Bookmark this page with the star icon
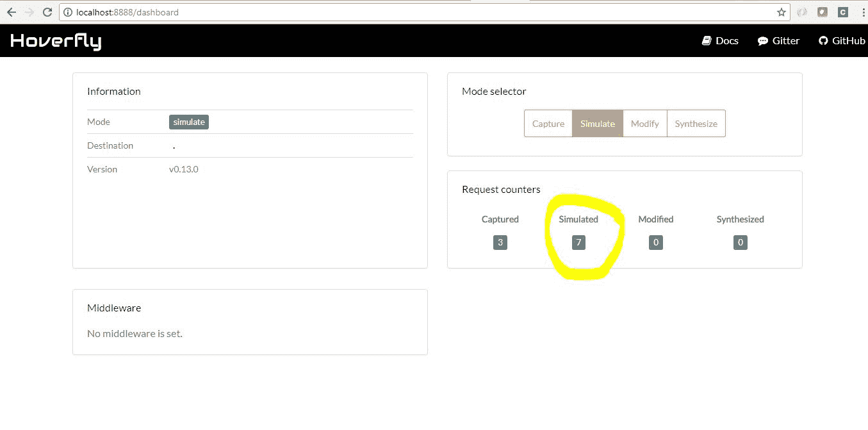The image size is (868, 430). 782,12
